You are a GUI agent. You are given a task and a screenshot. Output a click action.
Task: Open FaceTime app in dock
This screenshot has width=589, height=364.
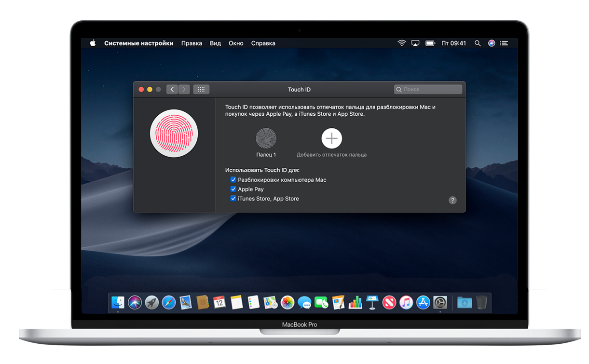(x=321, y=302)
